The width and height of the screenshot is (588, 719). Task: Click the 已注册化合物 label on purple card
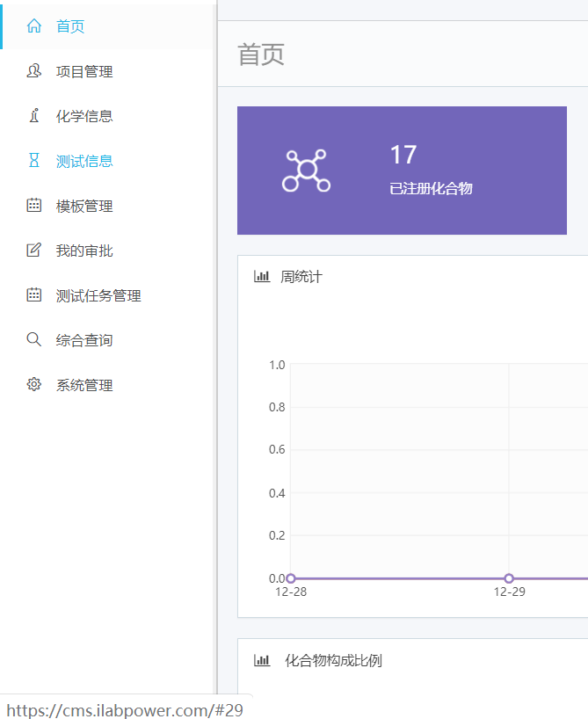coord(431,188)
